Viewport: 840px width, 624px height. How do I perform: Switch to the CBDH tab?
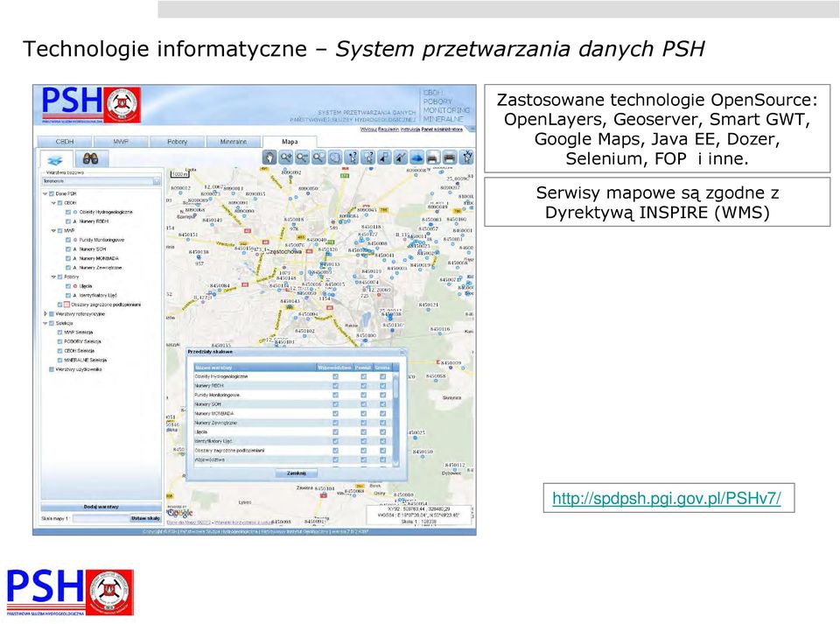tap(65, 142)
